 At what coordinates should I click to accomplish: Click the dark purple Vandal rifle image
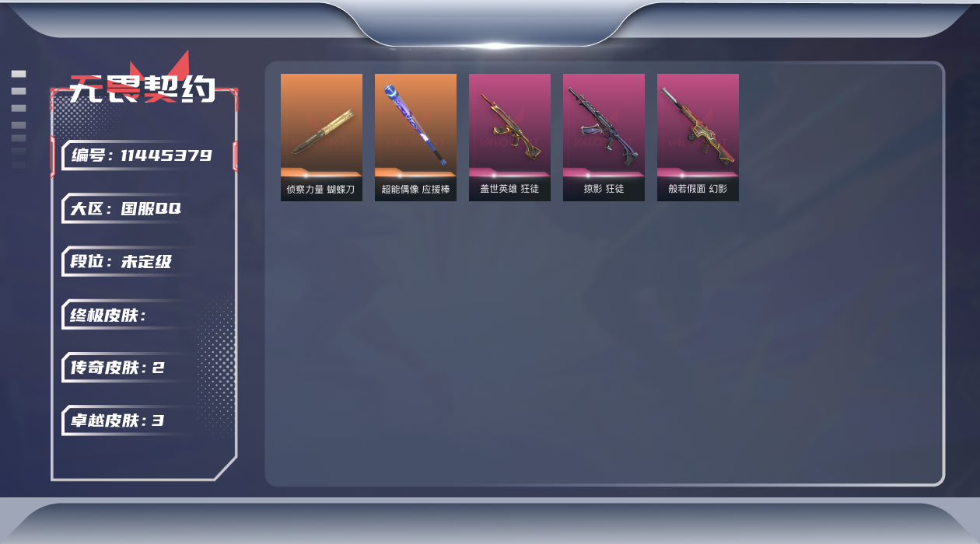[x=604, y=127]
